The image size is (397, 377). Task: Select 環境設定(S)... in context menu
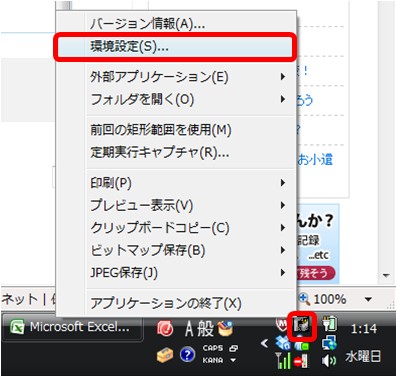[x=176, y=47]
